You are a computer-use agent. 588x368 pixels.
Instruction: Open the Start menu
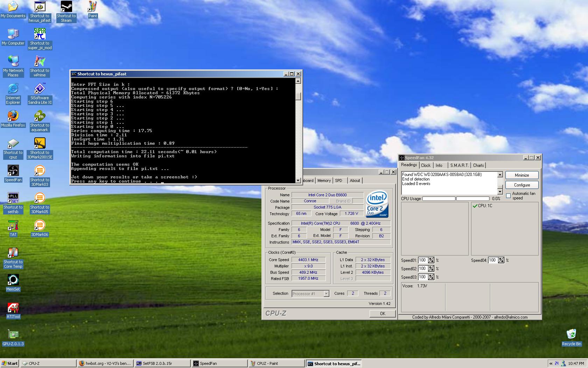pyautogui.click(x=10, y=363)
